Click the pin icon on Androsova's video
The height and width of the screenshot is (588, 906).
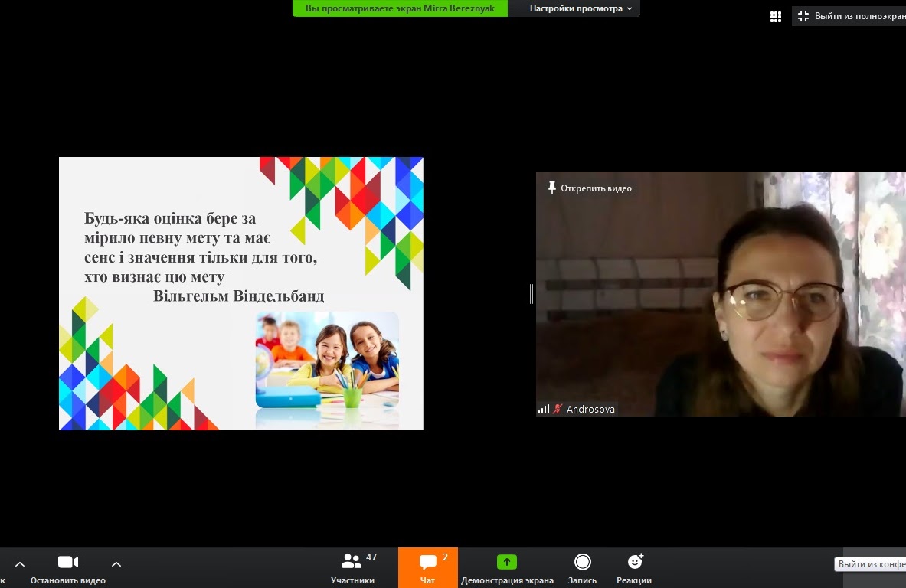coord(551,188)
